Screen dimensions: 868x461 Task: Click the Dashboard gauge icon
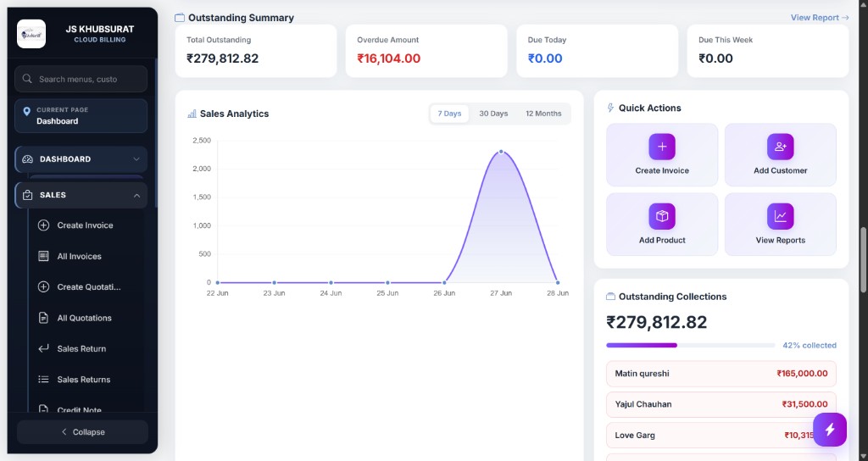click(27, 159)
